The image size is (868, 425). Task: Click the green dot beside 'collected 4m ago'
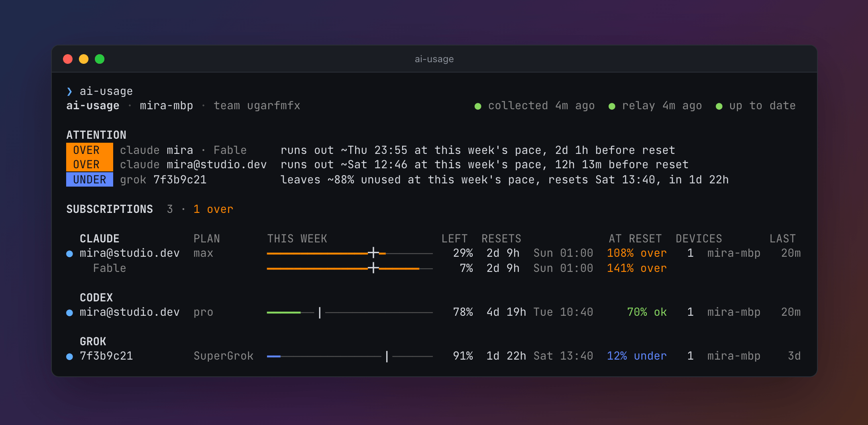[478, 106]
